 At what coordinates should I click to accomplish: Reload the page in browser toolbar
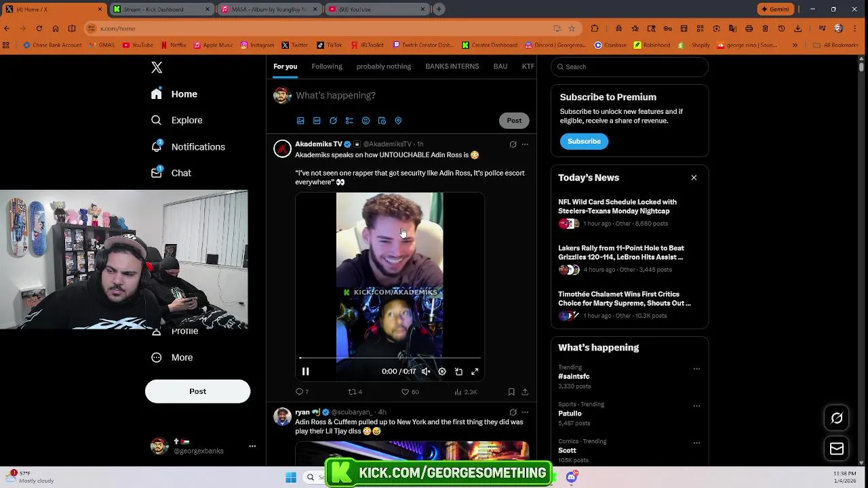pyautogui.click(x=39, y=28)
